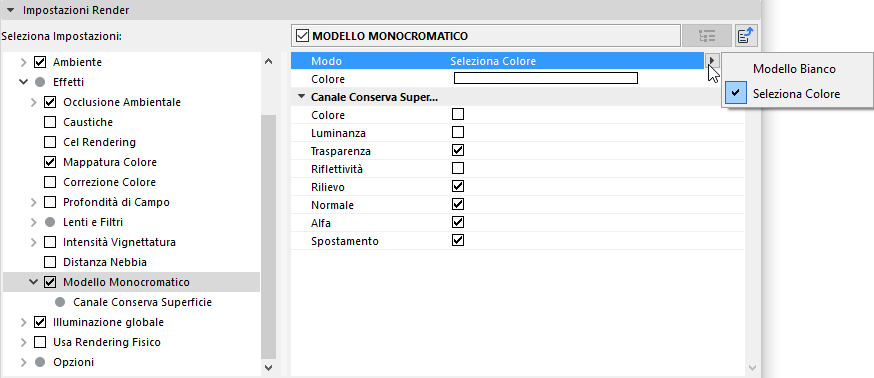Expand the Occlusione Ambientale node

34,103
